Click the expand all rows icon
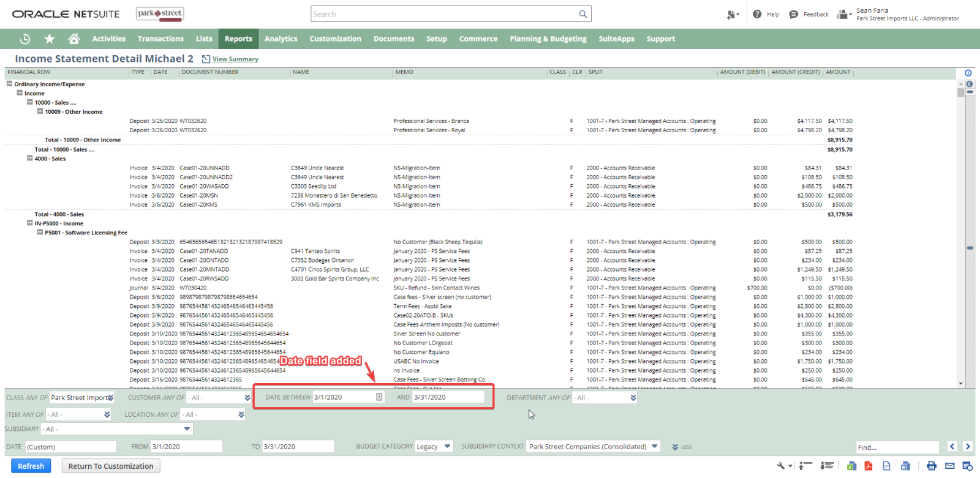The height and width of the screenshot is (478, 980). tap(827, 466)
